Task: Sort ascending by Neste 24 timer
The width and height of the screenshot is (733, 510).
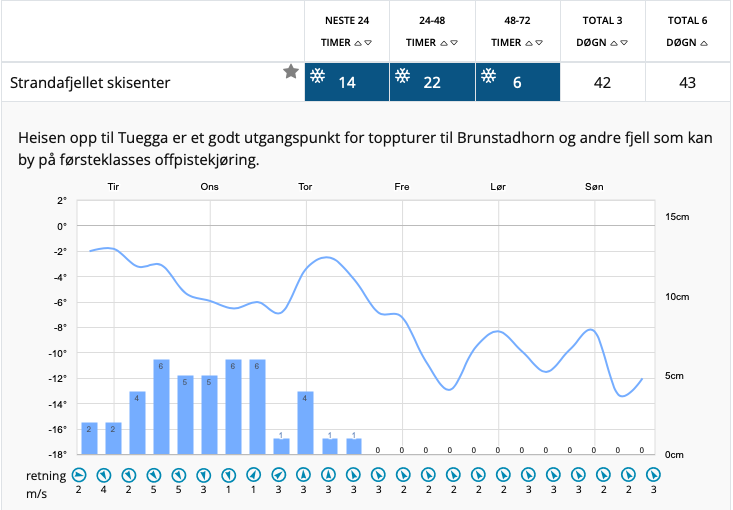Action: coord(358,43)
